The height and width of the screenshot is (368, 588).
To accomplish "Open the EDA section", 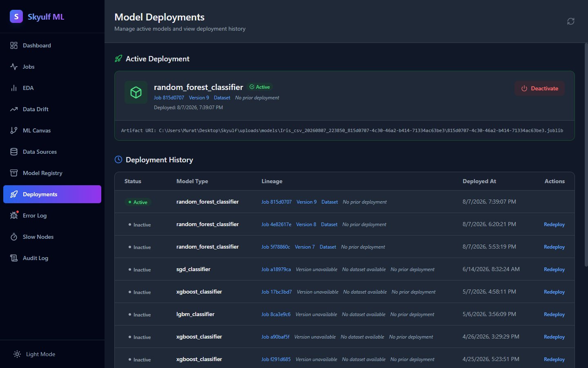I will (x=52, y=88).
